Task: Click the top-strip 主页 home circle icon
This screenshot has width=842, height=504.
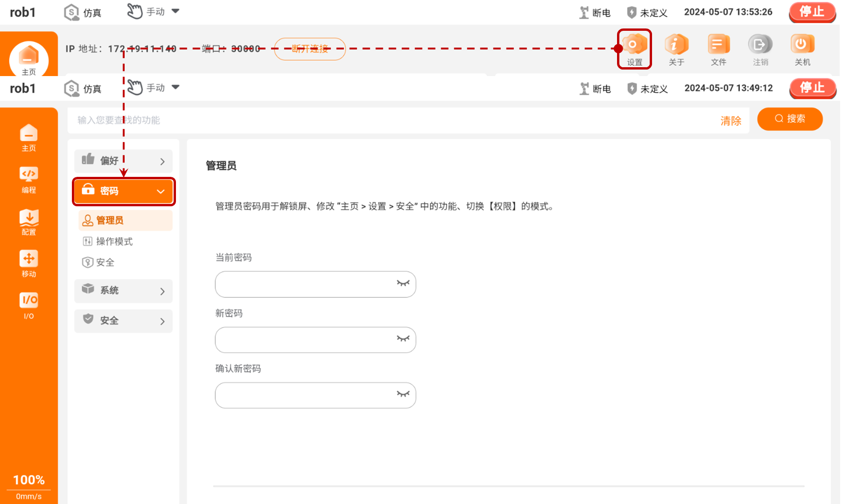Action: click(x=28, y=59)
